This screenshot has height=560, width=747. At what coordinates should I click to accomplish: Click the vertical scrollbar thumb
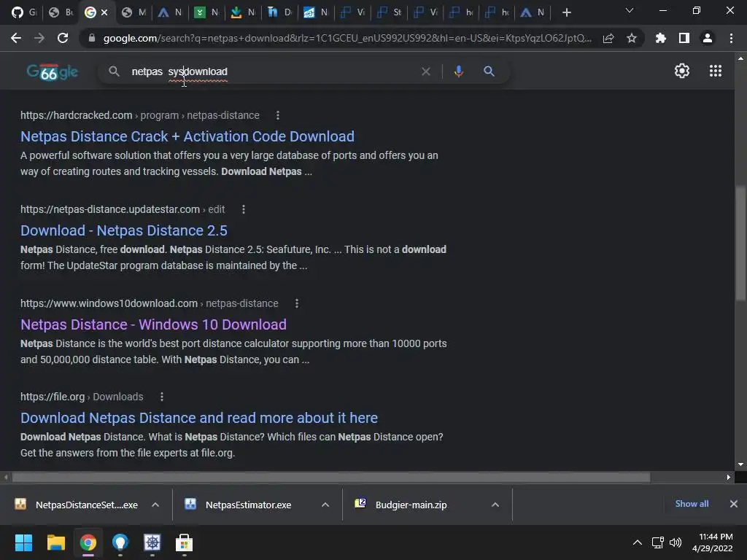tap(740, 243)
